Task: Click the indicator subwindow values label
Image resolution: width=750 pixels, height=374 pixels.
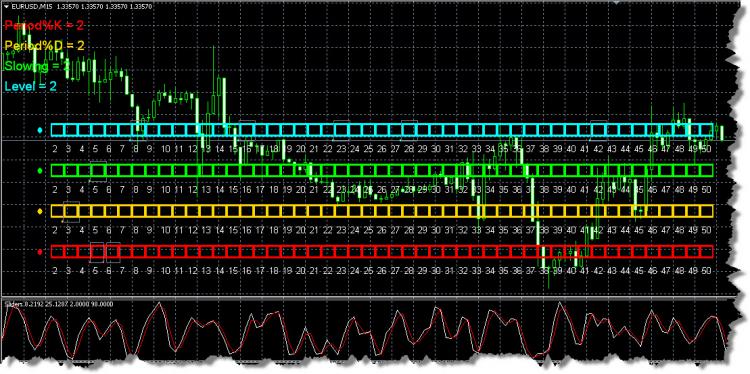Action: click(59, 304)
